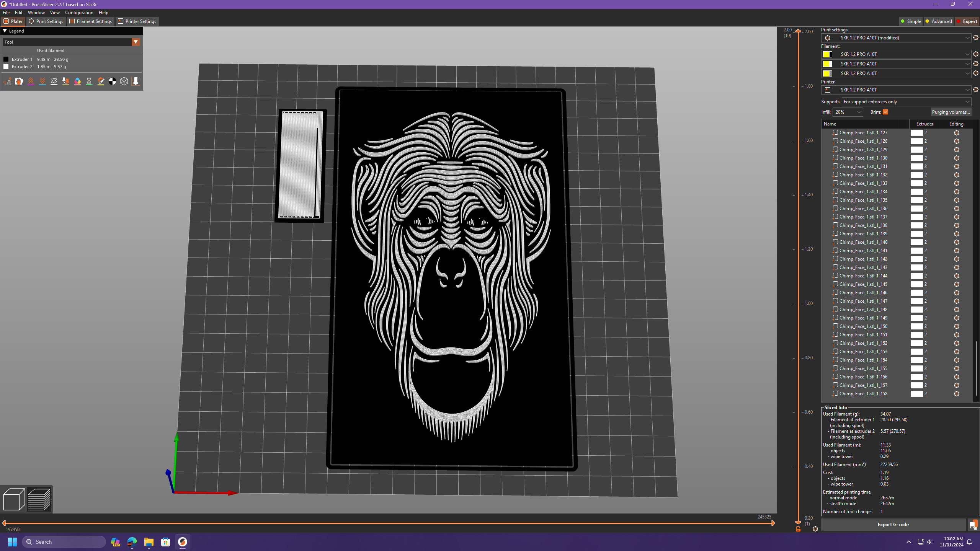Uncheck the Brim checkbox
Viewport: 980px width, 551px height.
tap(885, 112)
